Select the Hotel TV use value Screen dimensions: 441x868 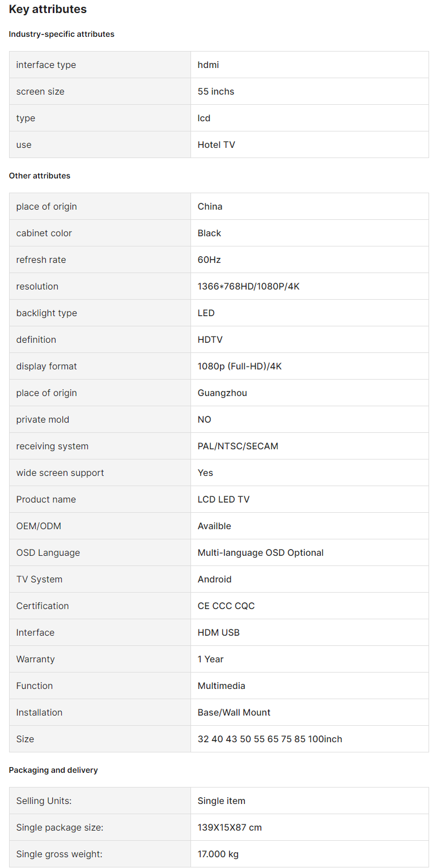click(x=217, y=144)
